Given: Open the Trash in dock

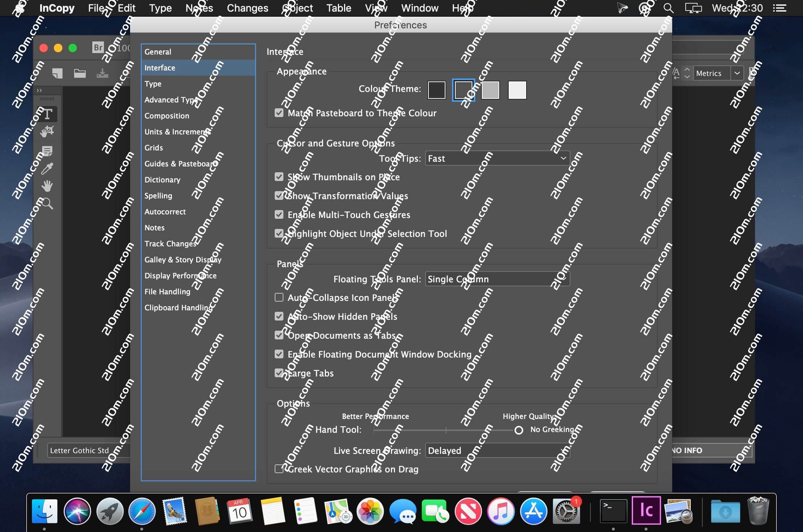Looking at the screenshot, I should click(x=758, y=511).
